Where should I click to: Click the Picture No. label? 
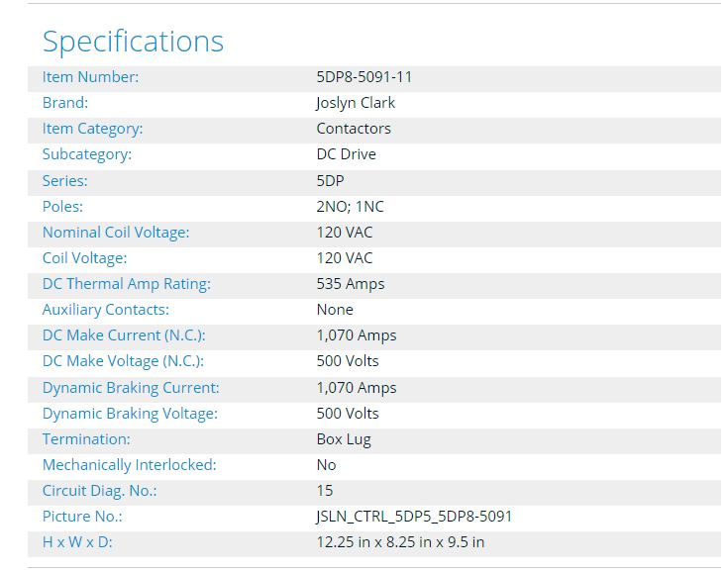82,517
